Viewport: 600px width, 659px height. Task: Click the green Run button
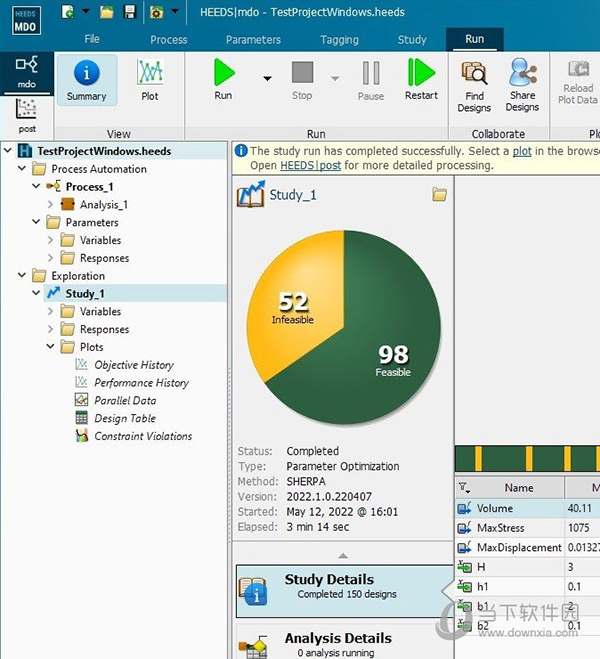pyautogui.click(x=223, y=80)
